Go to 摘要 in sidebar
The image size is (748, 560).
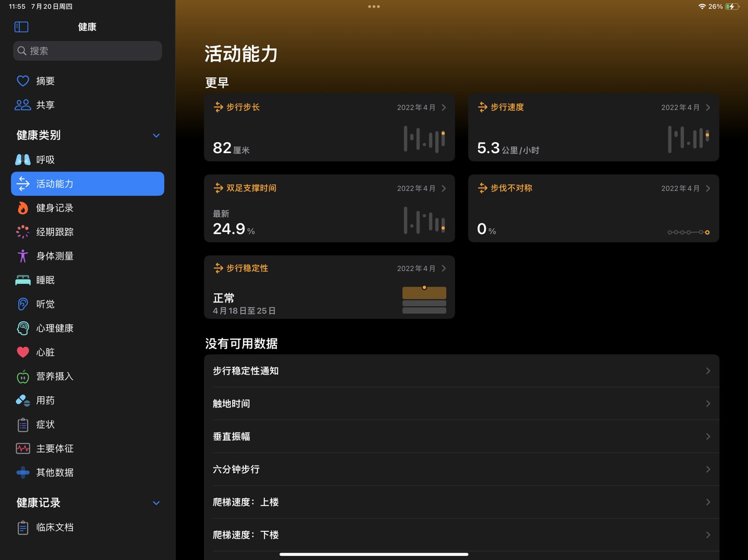[x=87, y=81]
